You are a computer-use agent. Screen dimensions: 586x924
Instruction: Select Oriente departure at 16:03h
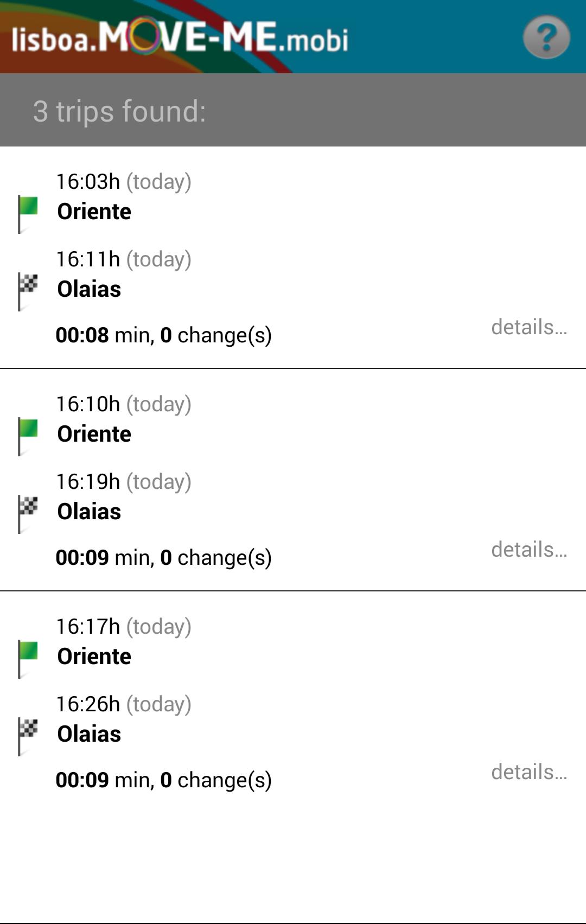94,212
